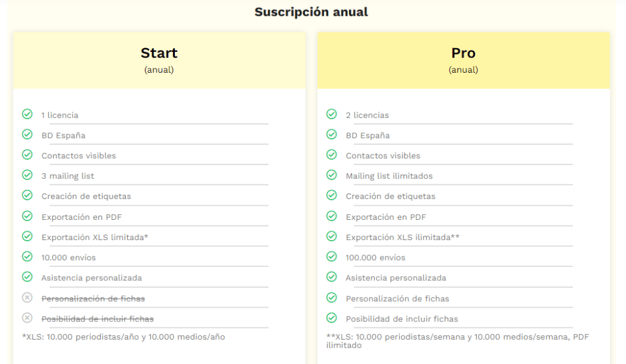Screen dimensions: 626x364
Task: Click the struck-through Personalización de fichas text
Action: pos(93,299)
